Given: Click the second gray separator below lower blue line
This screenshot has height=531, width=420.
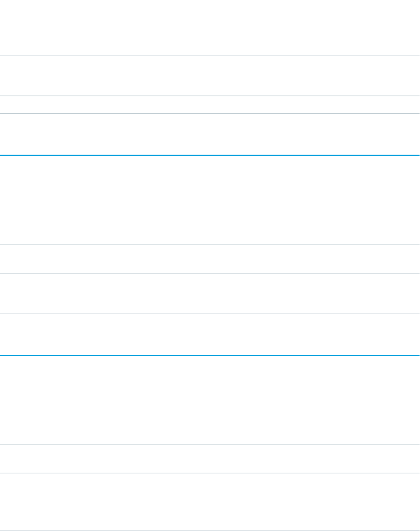Looking at the screenshot, I should point(210,473).
